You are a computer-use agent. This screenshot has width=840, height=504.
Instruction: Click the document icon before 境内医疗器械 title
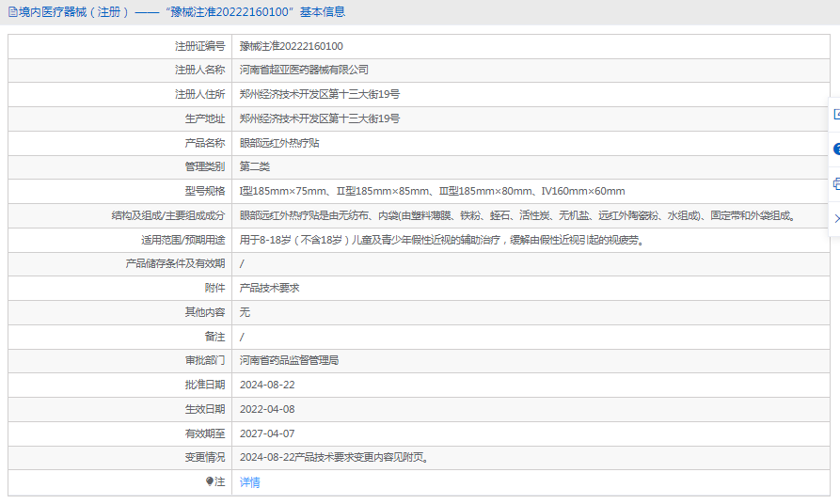click(x=11, y=12)
